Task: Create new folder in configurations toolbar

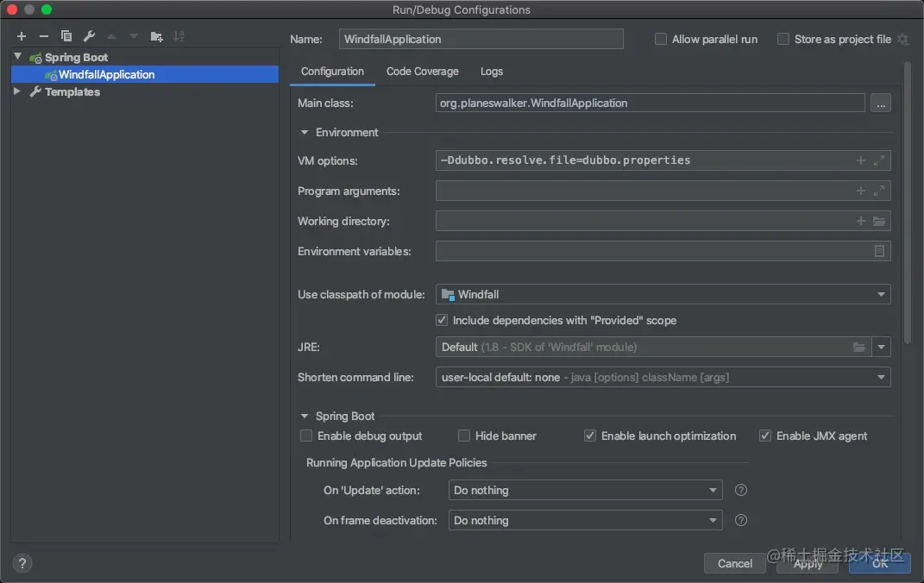Action: tap(156, 36)
